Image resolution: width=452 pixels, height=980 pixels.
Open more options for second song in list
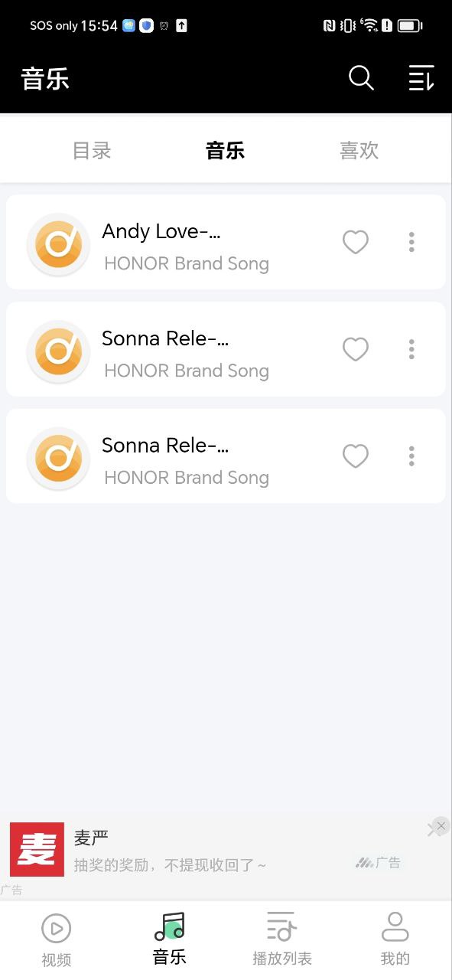point(411,349)
